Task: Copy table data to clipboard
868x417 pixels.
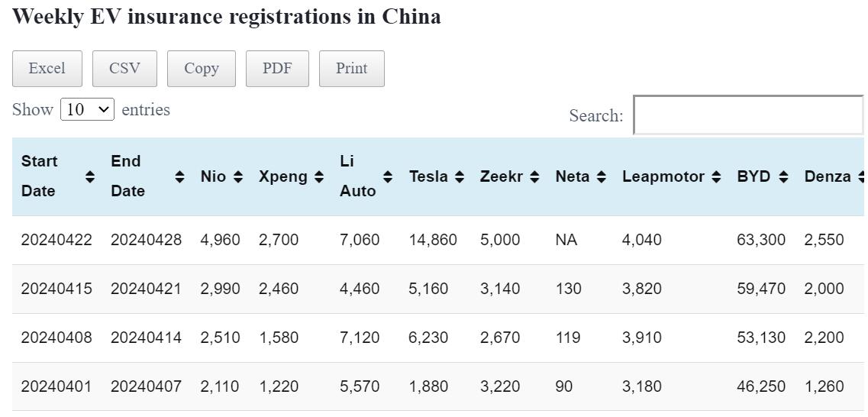Action: (x=202, y=69)
